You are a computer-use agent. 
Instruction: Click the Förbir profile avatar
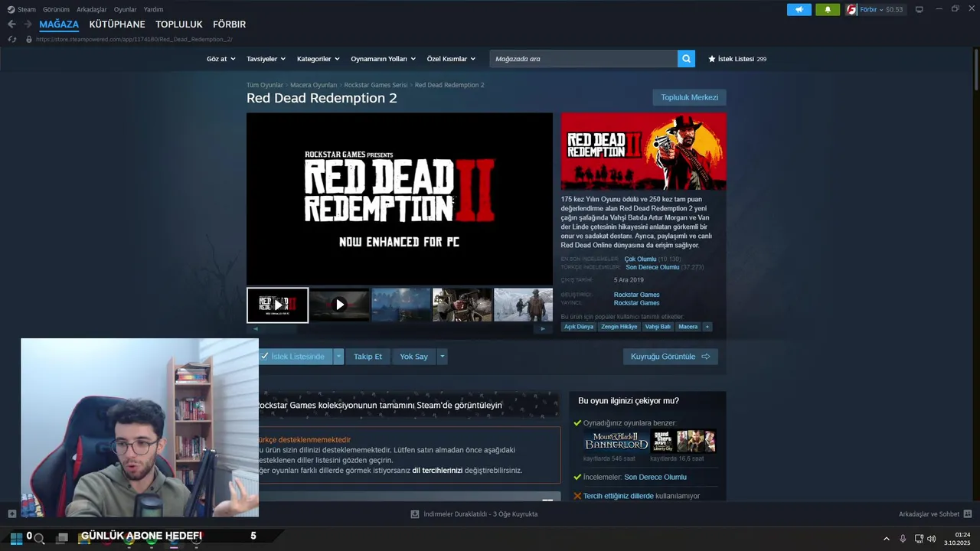click(x=851, y=9)
